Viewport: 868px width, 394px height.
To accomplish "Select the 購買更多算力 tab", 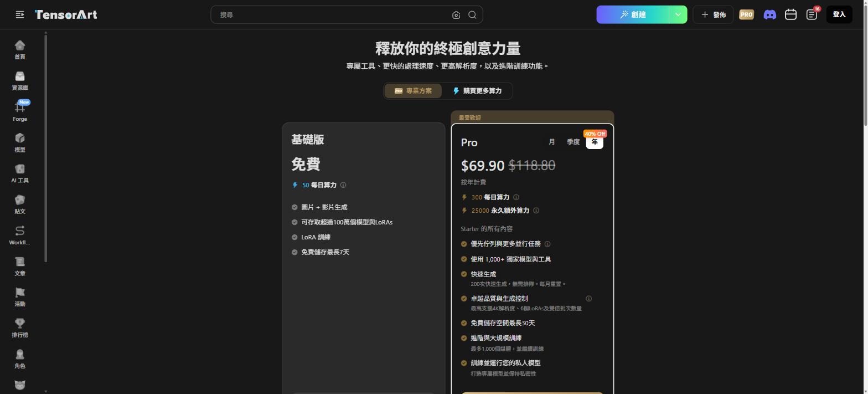I will tap(477, 91).
